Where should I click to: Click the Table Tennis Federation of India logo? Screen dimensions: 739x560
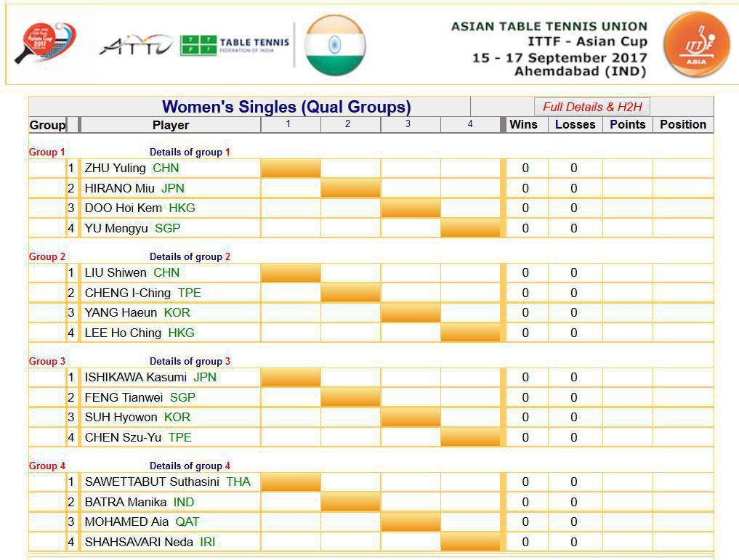tap(235, 45)
